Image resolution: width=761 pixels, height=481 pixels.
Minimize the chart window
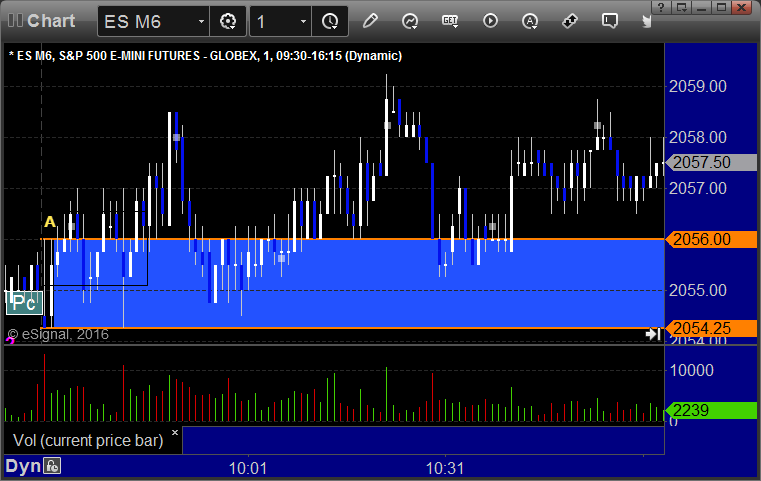point(701,7)
